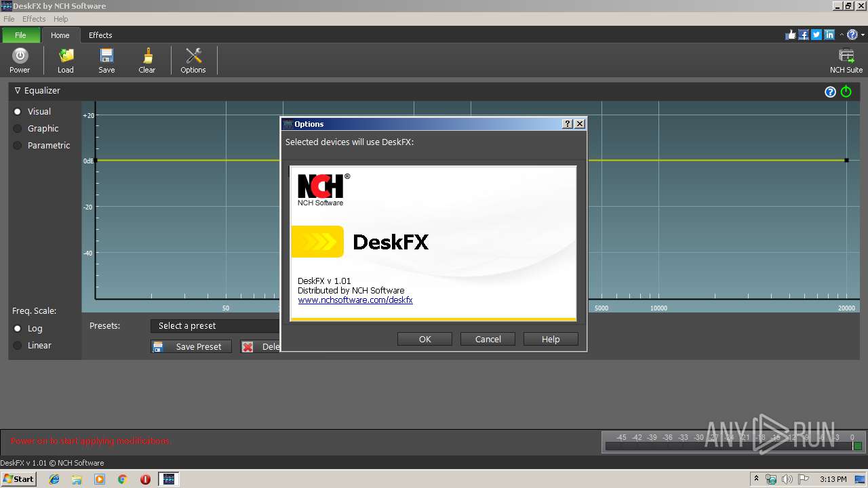
Task: Close the Options dialog
Action: pos(579,124)
